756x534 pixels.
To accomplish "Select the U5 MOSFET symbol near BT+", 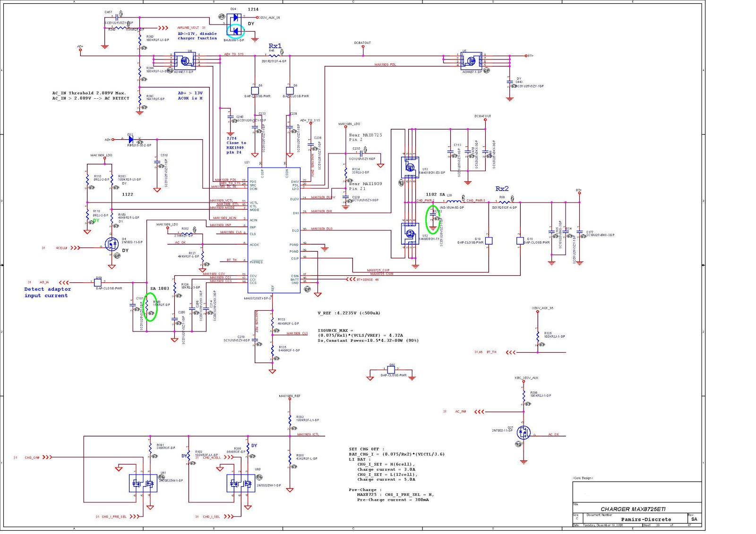I will pyautogui.click(x=471, y=60).
